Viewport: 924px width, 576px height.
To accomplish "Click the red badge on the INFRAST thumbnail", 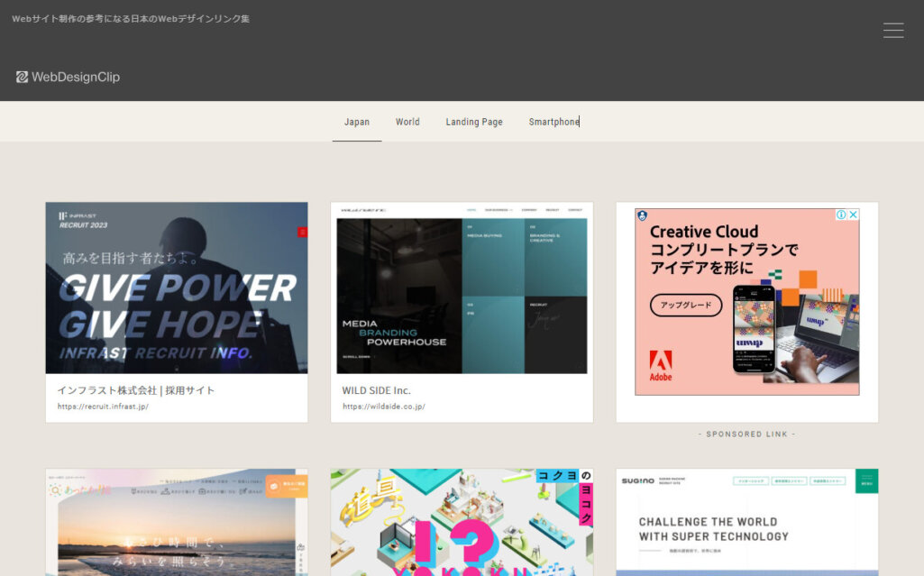I will 302,231.
